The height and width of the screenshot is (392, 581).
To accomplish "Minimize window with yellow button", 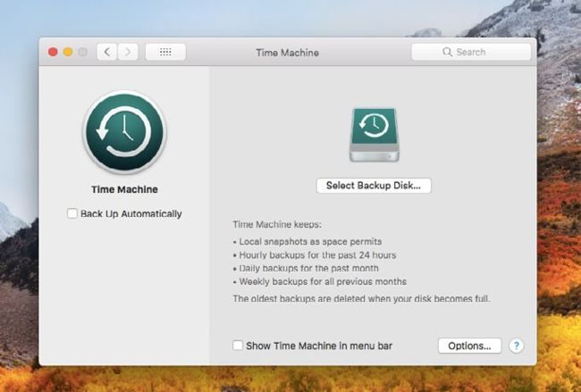I will 68,52.
